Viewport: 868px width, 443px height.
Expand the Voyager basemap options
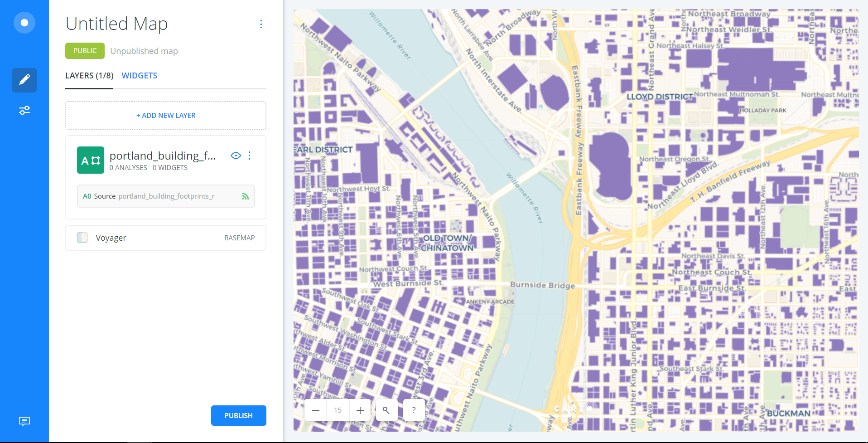(x=166, y=238)
